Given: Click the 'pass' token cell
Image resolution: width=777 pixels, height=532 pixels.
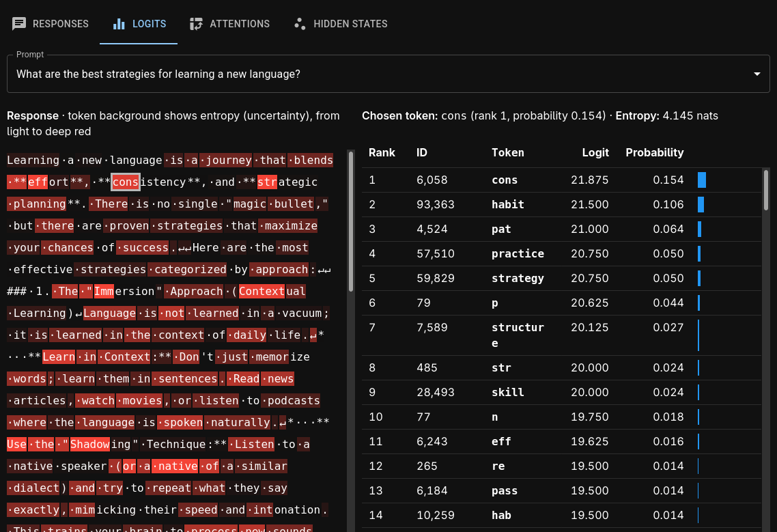Looking at the screenshot, I should [x=505, y=491].
